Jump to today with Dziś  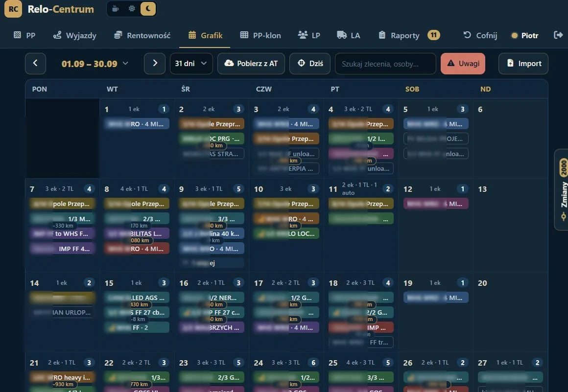(310, 64)
